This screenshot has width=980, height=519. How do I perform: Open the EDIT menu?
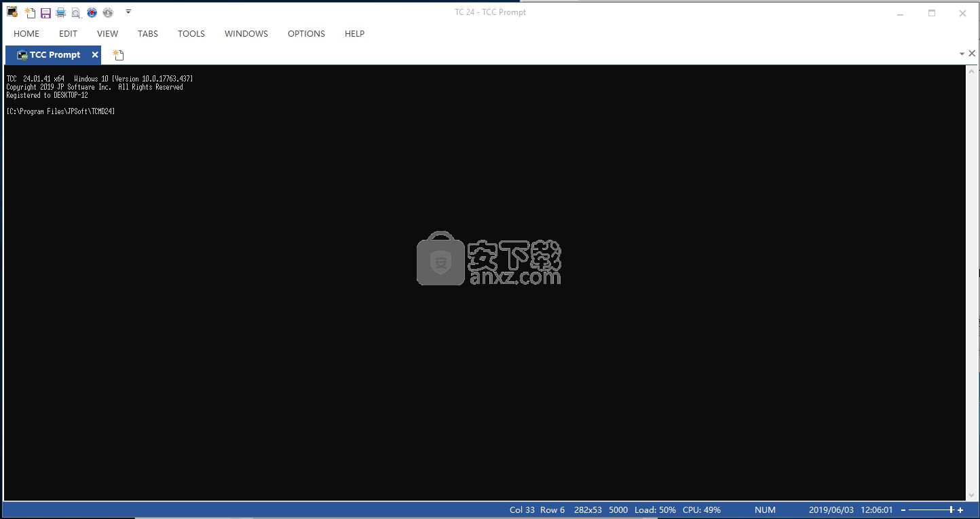coord(68,33)
